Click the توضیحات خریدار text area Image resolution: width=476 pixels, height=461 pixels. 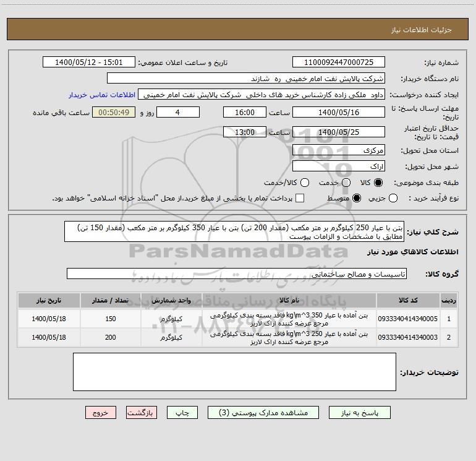pyautogui.click(x=234, y=372)
